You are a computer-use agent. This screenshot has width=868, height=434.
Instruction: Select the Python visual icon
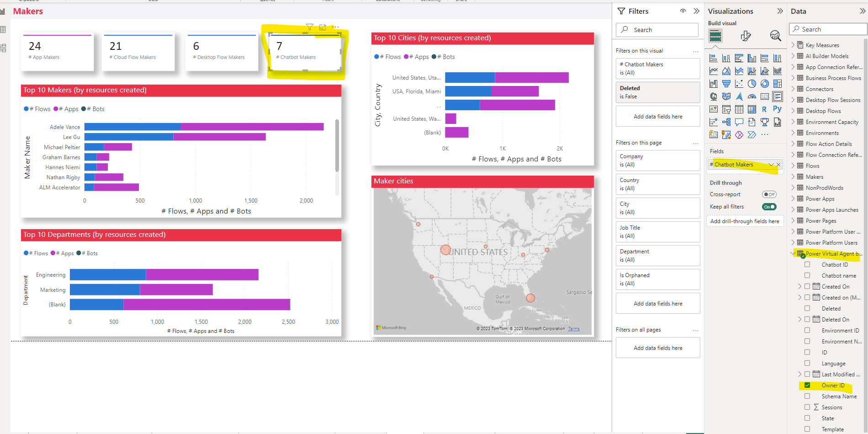pos(778,109)
